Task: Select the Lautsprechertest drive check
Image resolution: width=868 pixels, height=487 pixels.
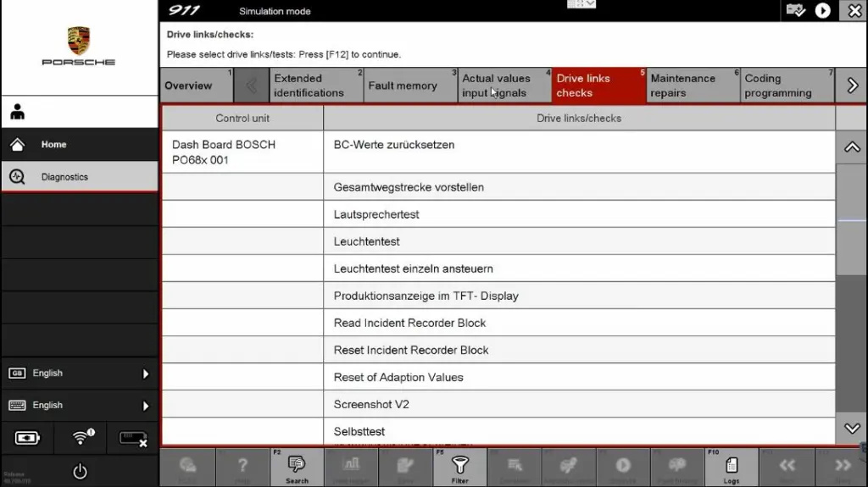Action: [x=376, y=214]
